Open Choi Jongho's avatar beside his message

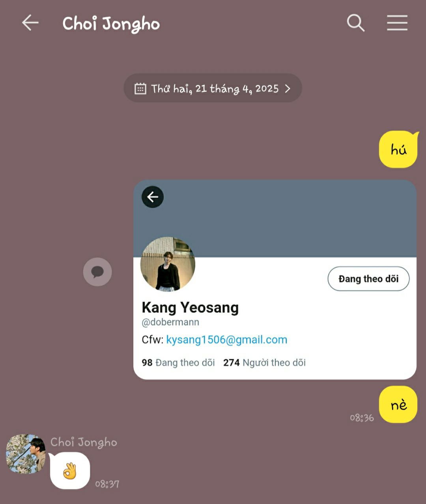[x=26, y=454]
